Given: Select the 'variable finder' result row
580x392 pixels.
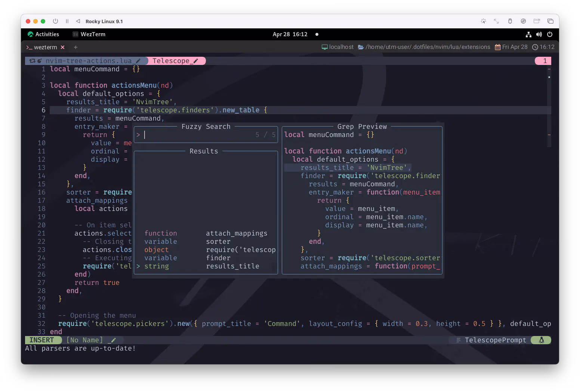Looking at the screenshot, I should pos(206,258).
